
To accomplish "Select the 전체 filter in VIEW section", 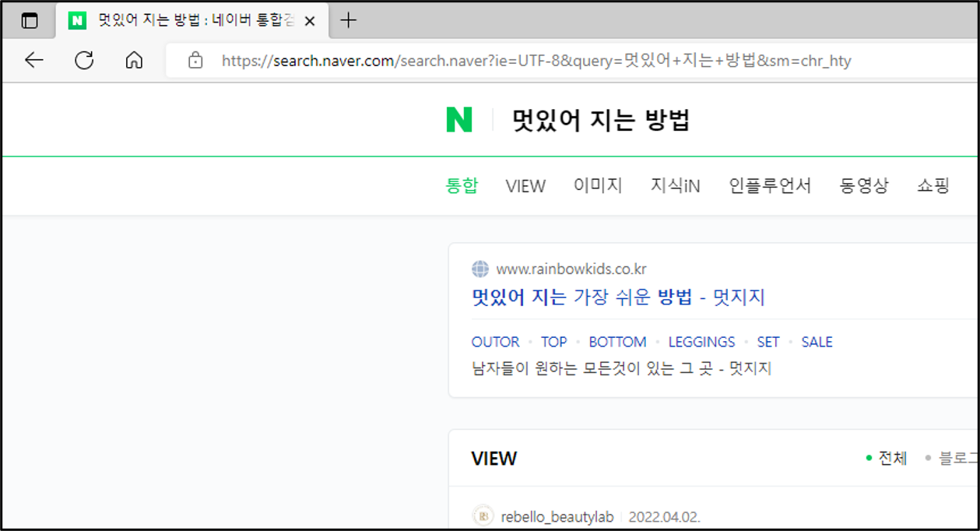I will tap(892, 459).
